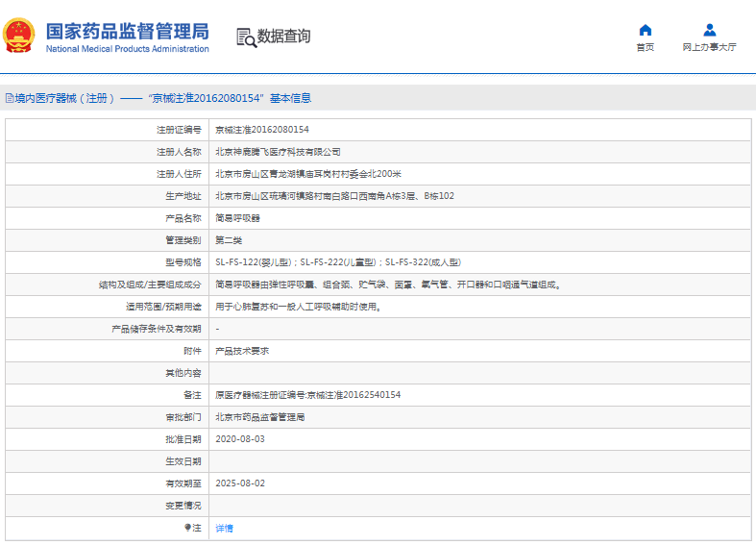This screenshot has height=545, width=756.
Task: Click the document icon before 境内医疗器械
Action: click(x=9, y=98)
